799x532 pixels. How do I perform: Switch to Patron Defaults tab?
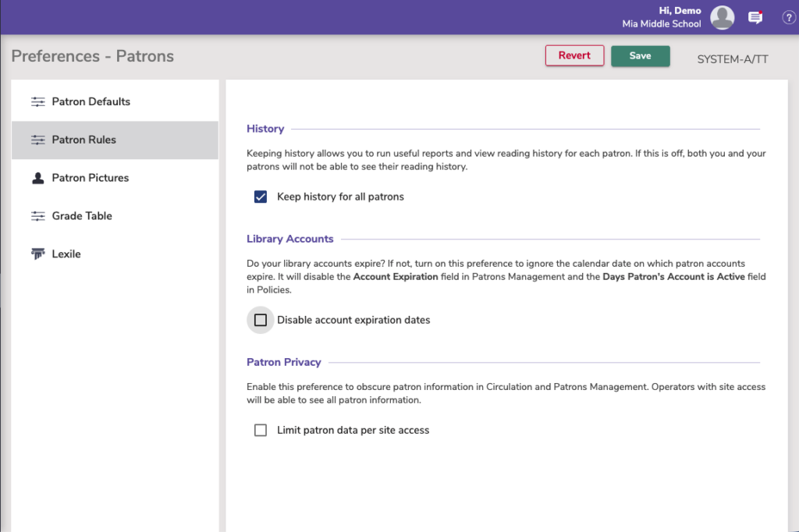91,102
